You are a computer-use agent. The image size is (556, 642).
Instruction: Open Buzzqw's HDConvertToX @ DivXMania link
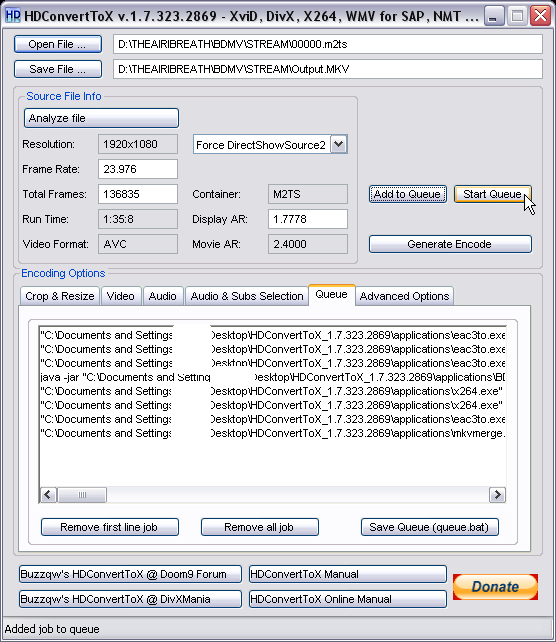130,599
